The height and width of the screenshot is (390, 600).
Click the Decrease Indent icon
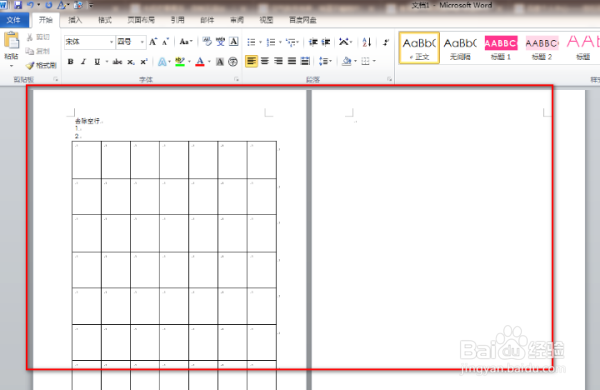tap(313, 42)
